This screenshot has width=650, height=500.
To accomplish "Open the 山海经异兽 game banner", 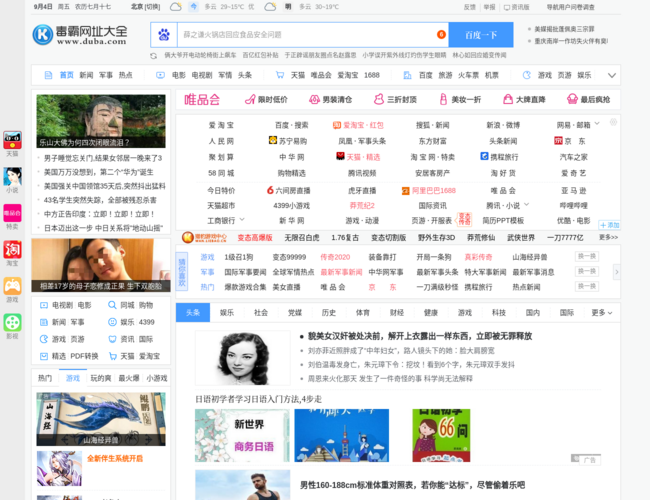I will click(101, 419).
